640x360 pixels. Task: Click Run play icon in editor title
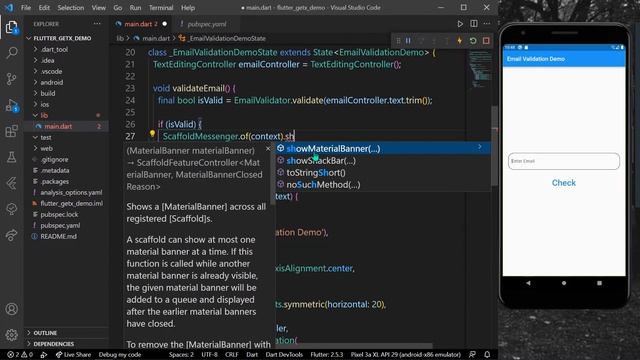pos(460,24)
